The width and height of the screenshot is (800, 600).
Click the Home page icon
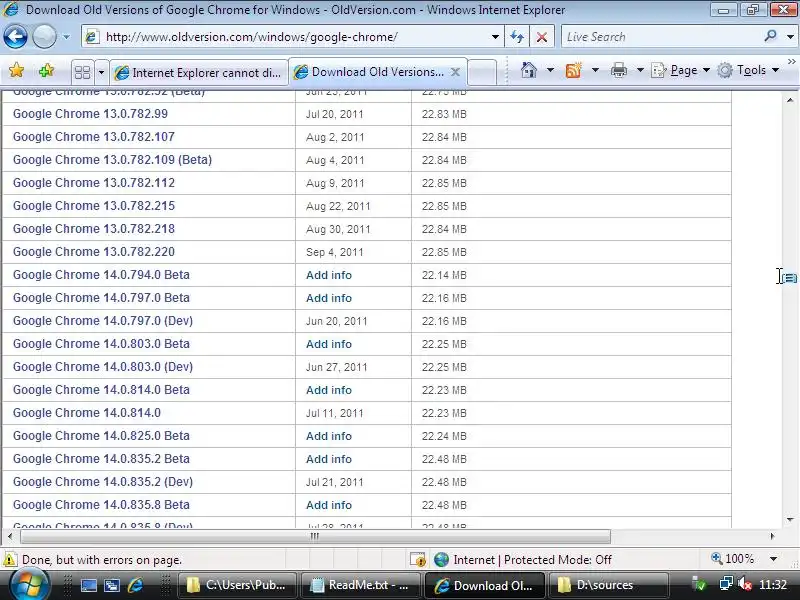tap(529, 70)
